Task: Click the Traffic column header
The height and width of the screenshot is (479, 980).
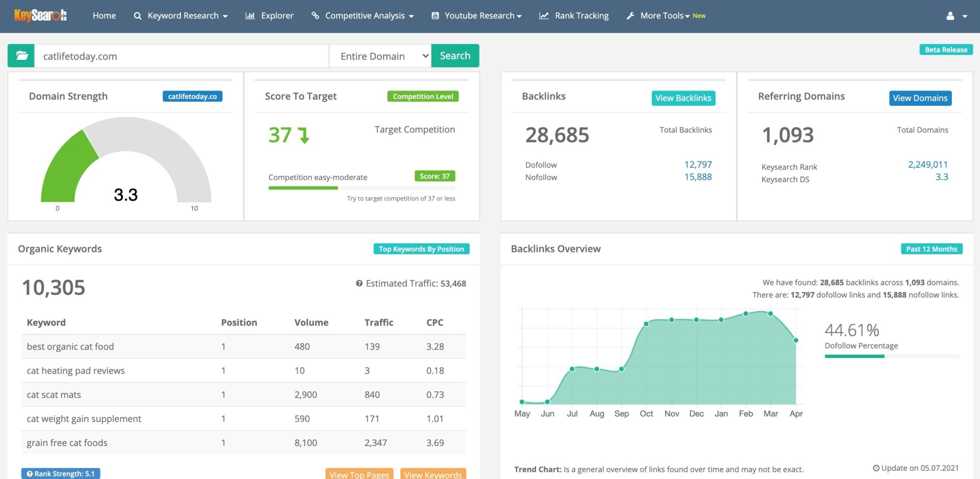Action: click(x=379, y=322)
